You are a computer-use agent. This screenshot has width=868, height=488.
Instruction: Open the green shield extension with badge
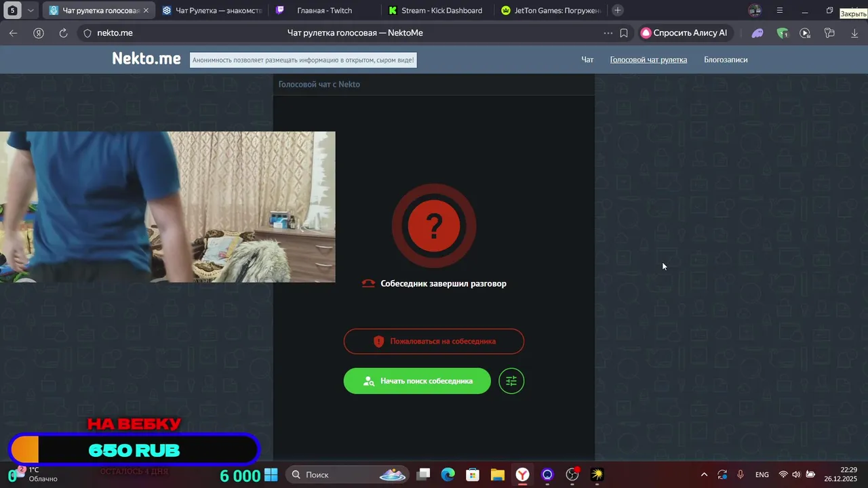coord(783,33)
